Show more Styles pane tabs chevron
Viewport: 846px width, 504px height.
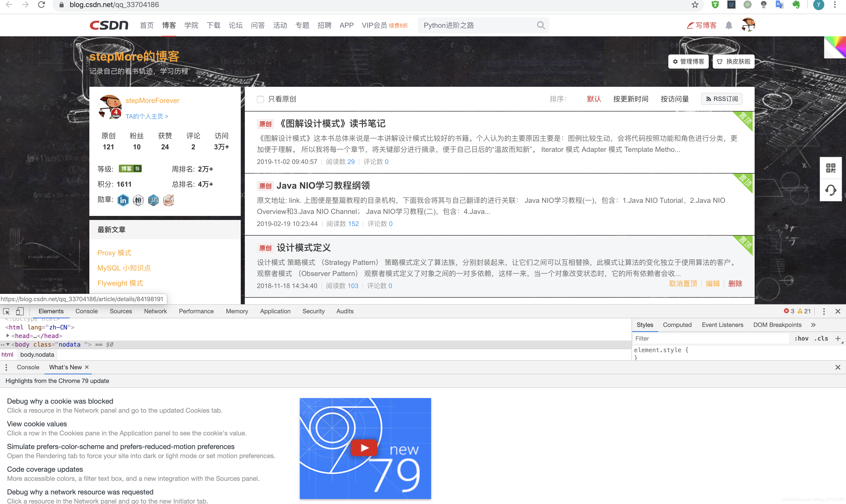(813, 325)
